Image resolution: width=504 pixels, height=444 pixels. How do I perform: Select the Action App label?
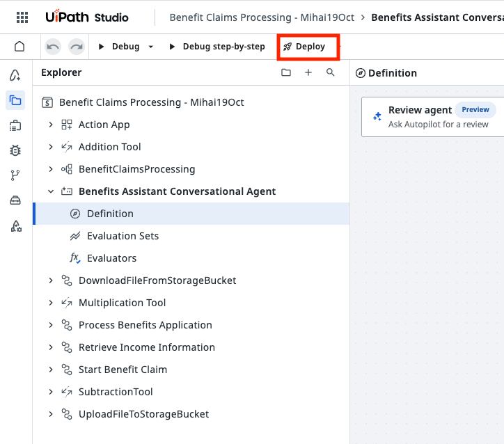point(104,125)
